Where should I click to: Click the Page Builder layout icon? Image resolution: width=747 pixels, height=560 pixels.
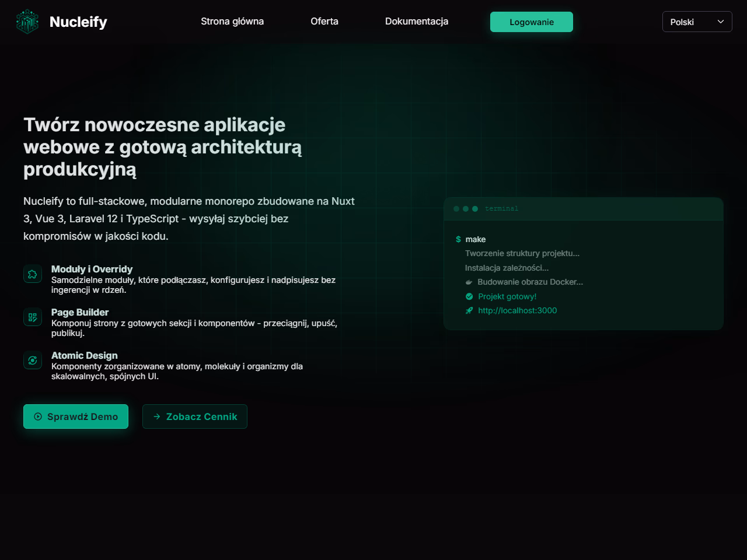click(x=33, y=317)
